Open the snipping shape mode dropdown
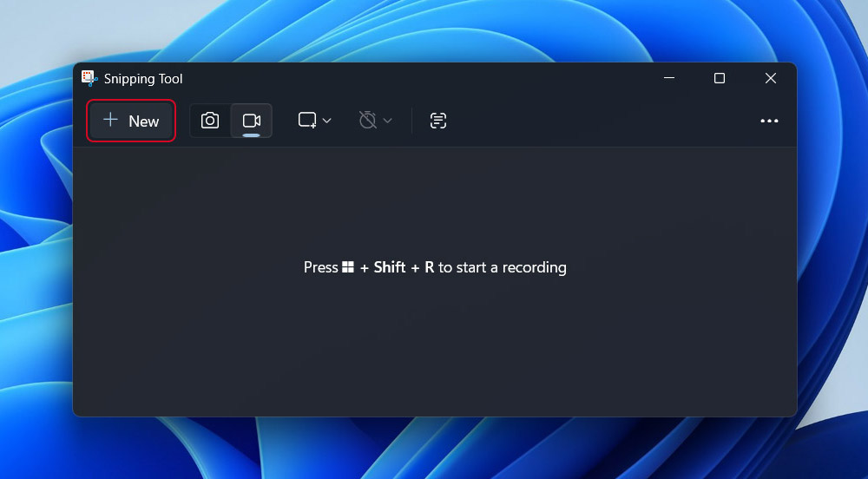This screenshot has height=479, width=868. 314,121
